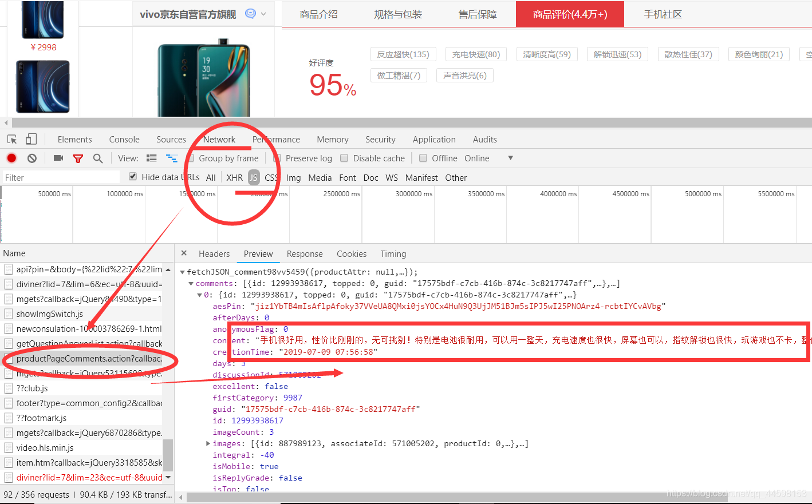812x504 pixels.
Task: Open the Sources tab
Action: [x=171, y=140]
